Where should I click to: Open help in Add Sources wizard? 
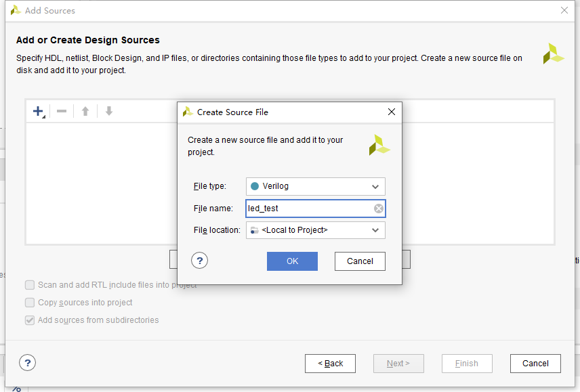(27, 363)
